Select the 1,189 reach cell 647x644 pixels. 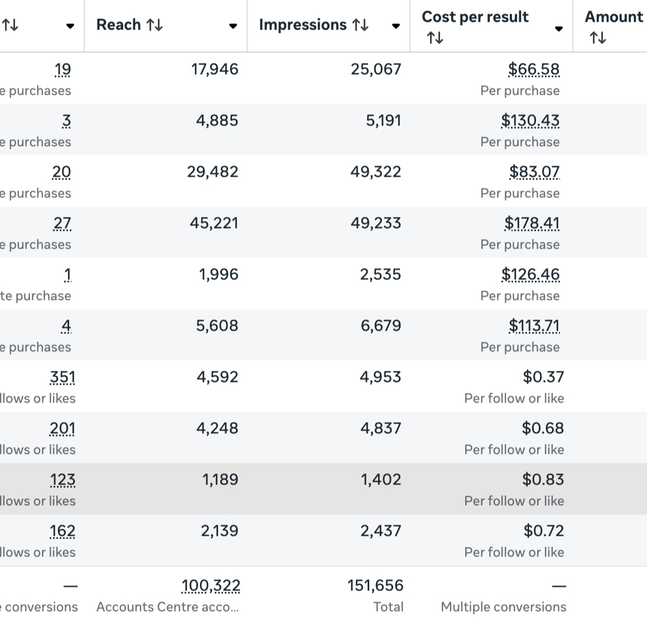(220, 480)
